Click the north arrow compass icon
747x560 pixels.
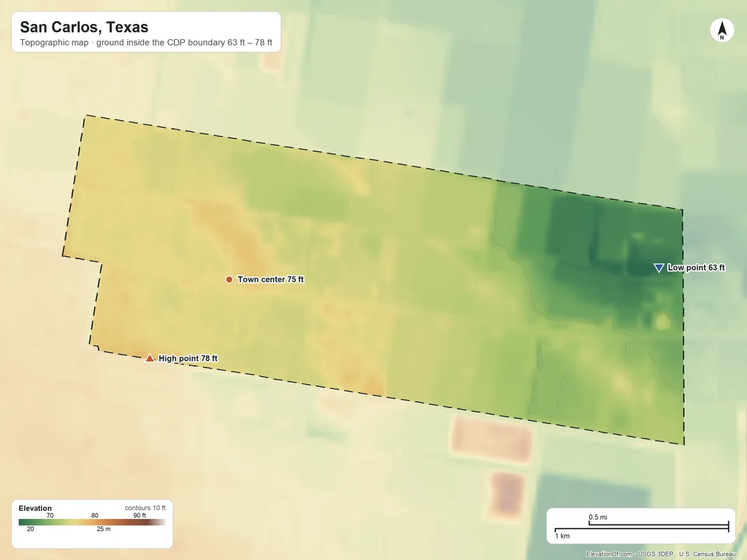click(x=722, y=30)
